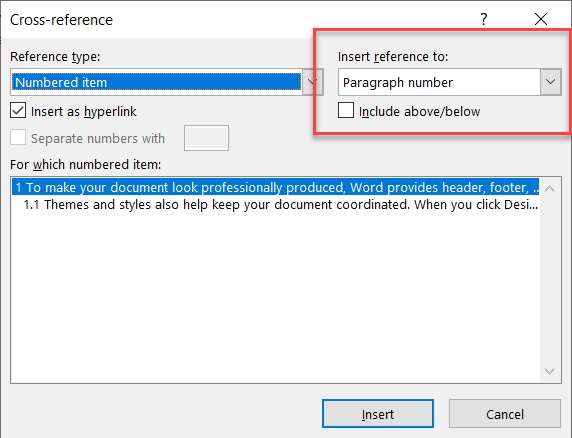572x438 pixels.
Task: Enable the Include above/below checkbox
Action: [345, 111]
